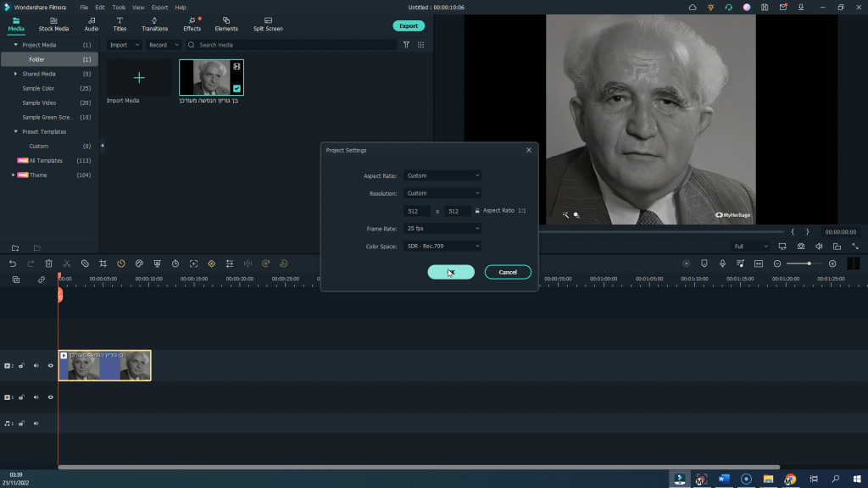This screenshot has height=488, width=868.
Task: Select the Crop tool in timeline toolbar
Action: click(x=103, y=264)
